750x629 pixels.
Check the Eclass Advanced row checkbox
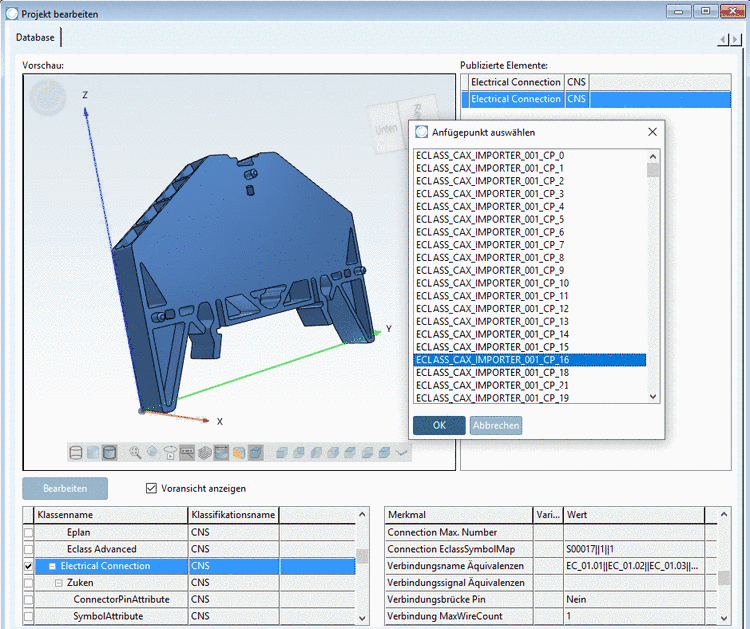point(28,549)
